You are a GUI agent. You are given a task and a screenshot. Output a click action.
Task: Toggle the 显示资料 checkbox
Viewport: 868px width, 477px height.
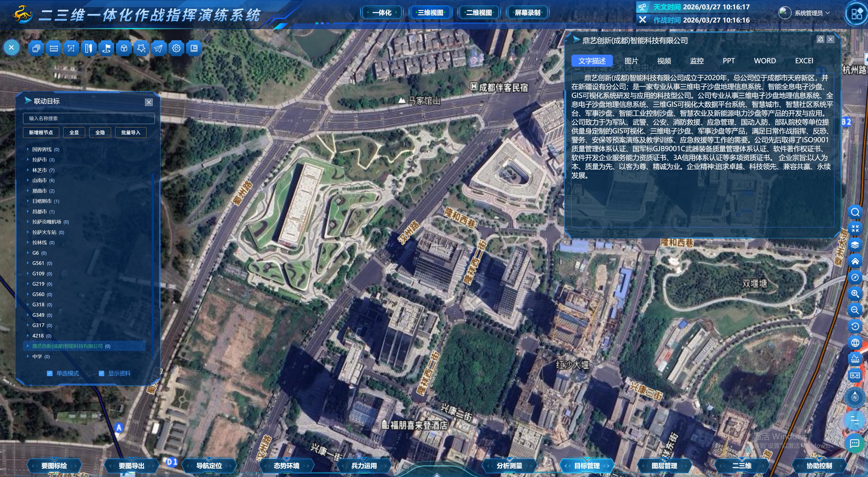pos(102,373)
